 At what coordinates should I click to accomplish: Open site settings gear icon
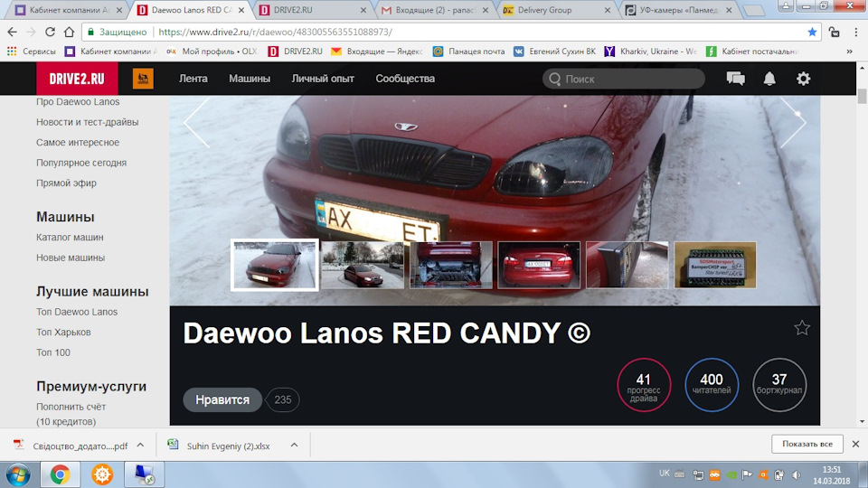pyautogui.click(x=803, y=79)
